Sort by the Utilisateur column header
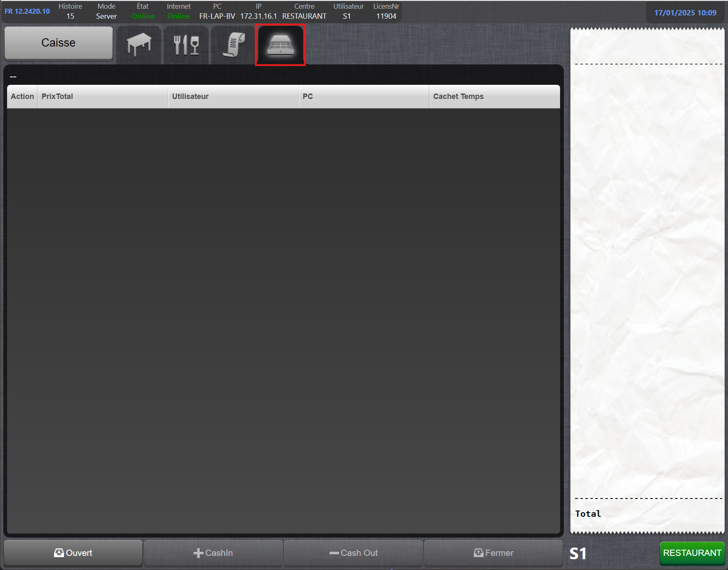This screenshot has height=570, width=728. click(x=190, y=96)
